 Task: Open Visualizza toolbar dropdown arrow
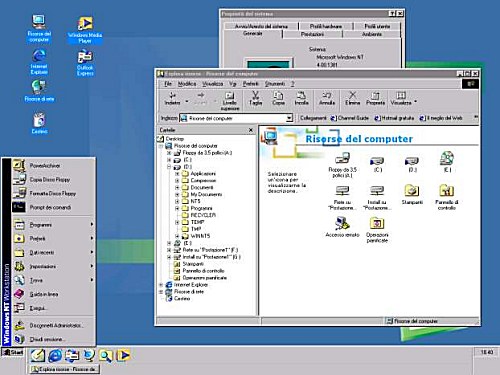pos(415,101)
